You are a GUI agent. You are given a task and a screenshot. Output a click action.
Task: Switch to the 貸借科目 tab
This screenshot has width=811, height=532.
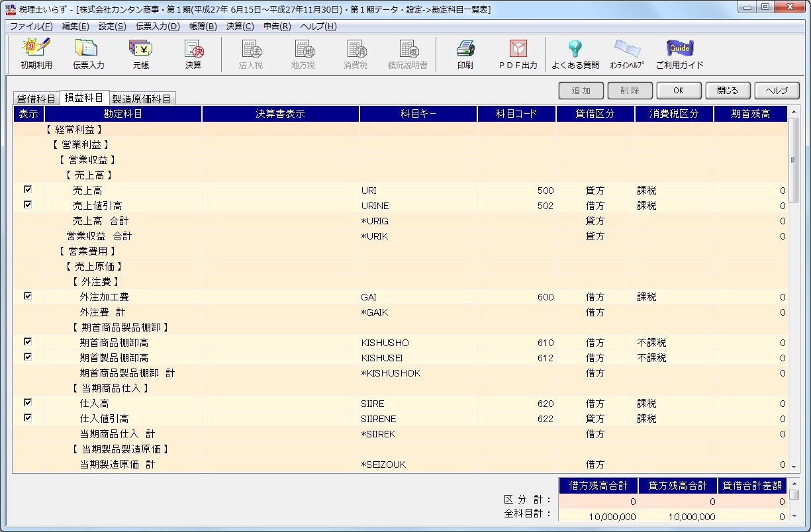click(x=36, y=99)
